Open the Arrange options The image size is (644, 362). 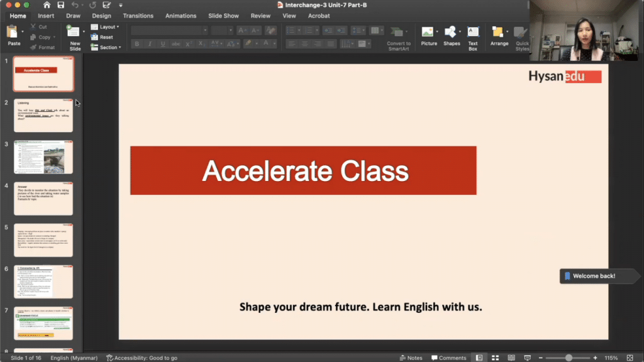[499, 36]
